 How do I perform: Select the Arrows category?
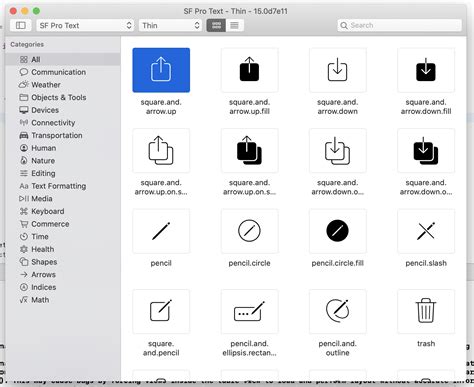tap(63, 275)
